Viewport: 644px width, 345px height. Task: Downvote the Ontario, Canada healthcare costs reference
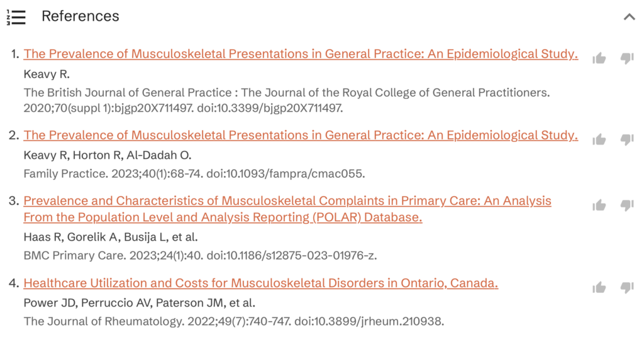[627, 287]
